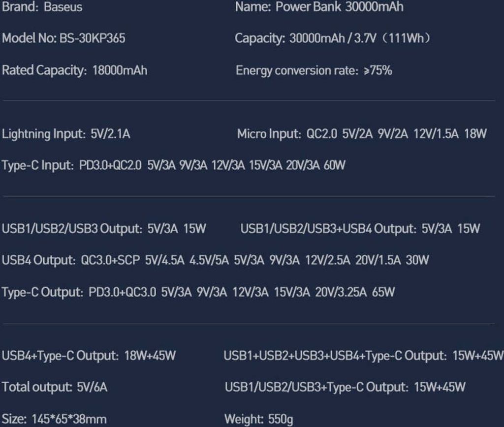The height and width of the screenshot is (427, 504).
Task: Select the Rated Capacity 18000mAh text
Action: coord(75,70)
